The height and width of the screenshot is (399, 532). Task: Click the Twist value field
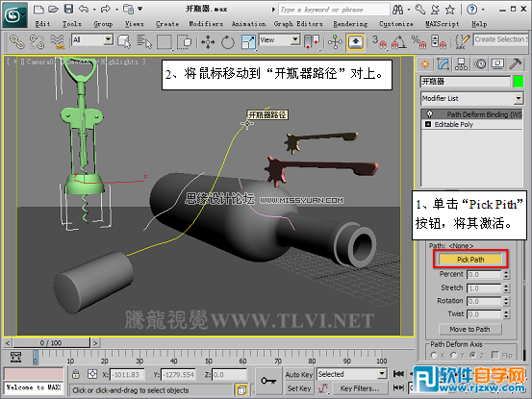click(484, 314)
